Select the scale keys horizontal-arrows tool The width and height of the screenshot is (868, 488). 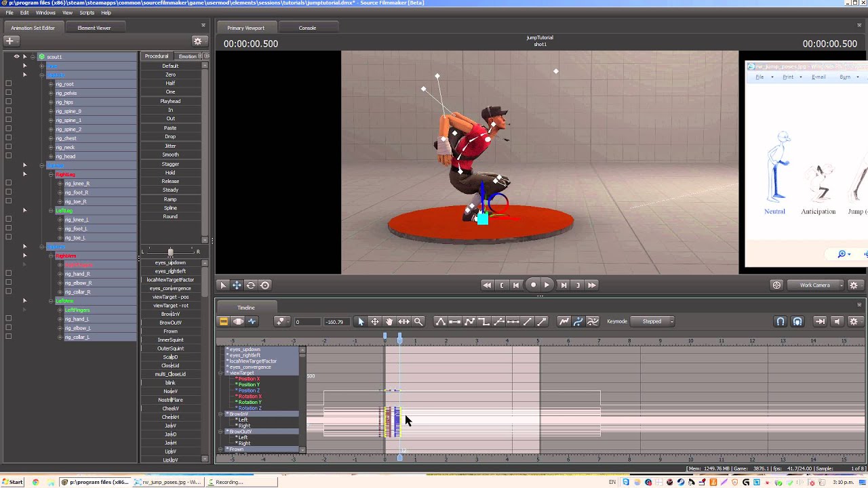coord(403,321)
